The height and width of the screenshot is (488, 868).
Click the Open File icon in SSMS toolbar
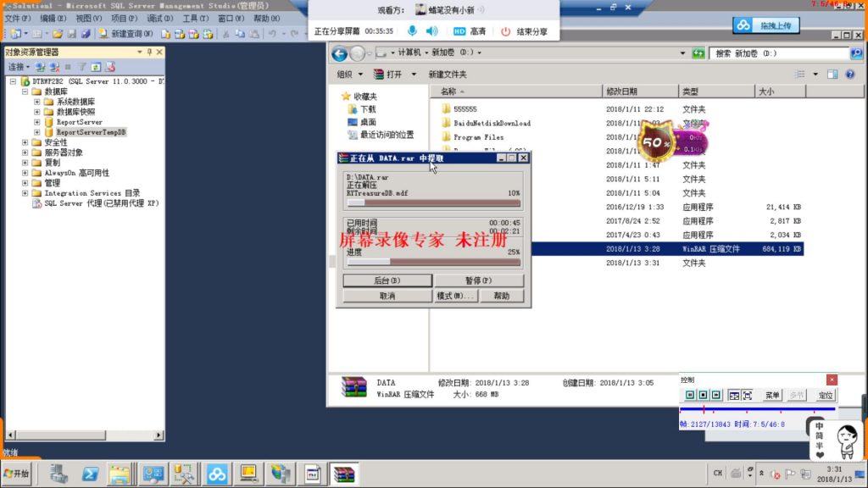click(x=58, y=34)
